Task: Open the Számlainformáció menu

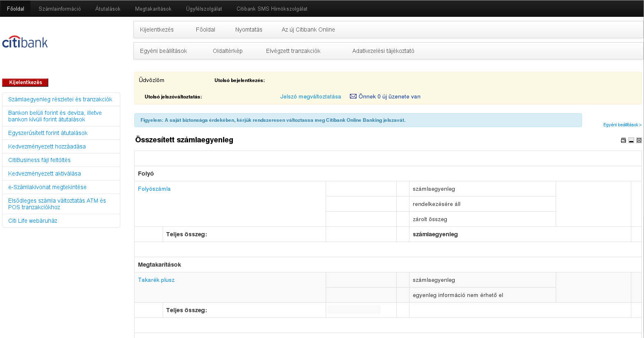Action: [x=60, y=9]
